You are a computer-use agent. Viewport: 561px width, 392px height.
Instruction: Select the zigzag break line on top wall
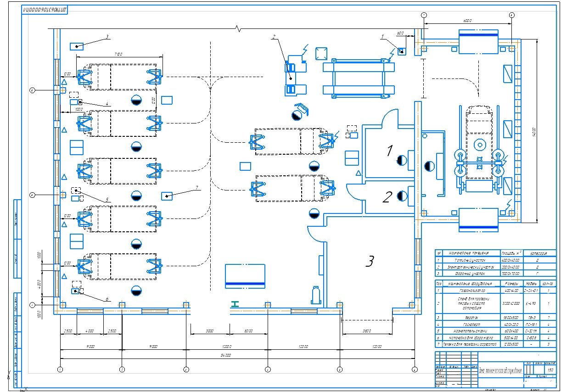(238, 29)
